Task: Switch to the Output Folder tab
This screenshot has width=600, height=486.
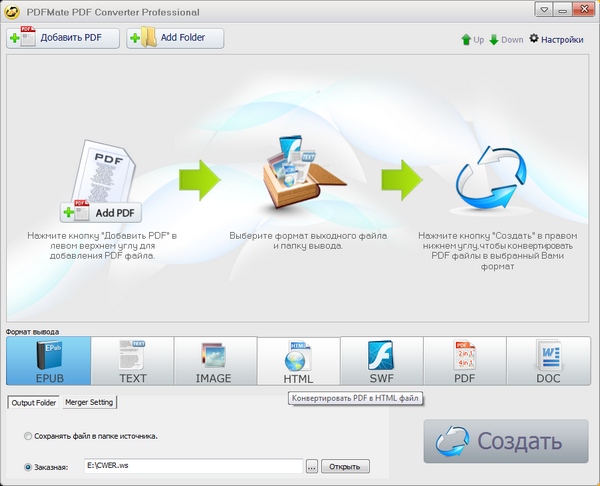Action: click(x=34, y=403)
